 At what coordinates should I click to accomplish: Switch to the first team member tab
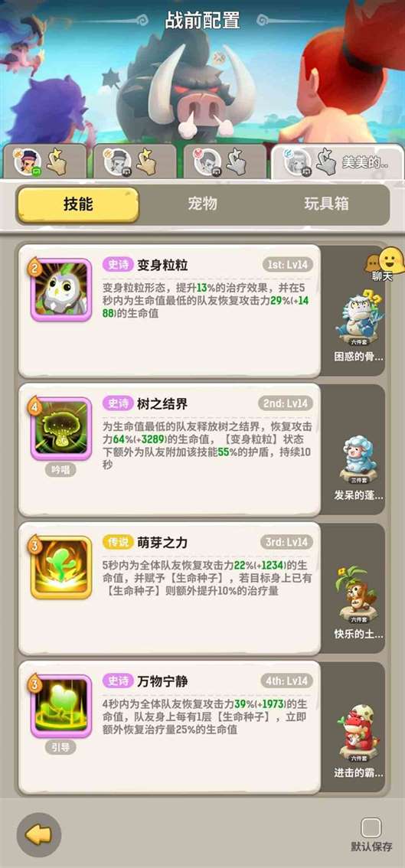(x=45, y=161)
